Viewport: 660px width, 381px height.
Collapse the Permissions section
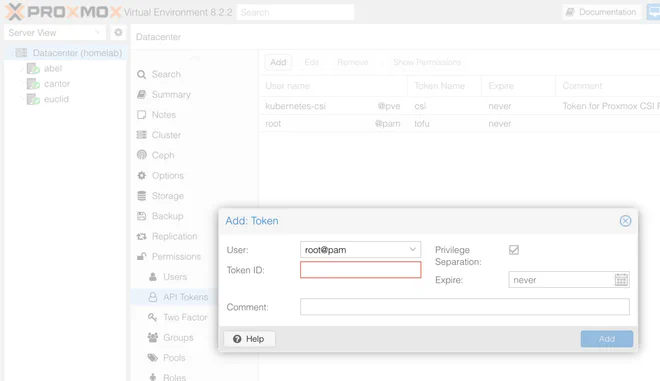pos(176,256)
